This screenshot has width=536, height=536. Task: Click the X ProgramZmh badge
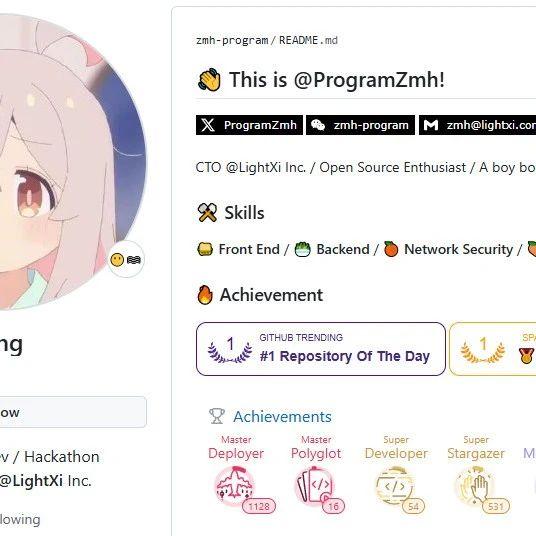249,125
